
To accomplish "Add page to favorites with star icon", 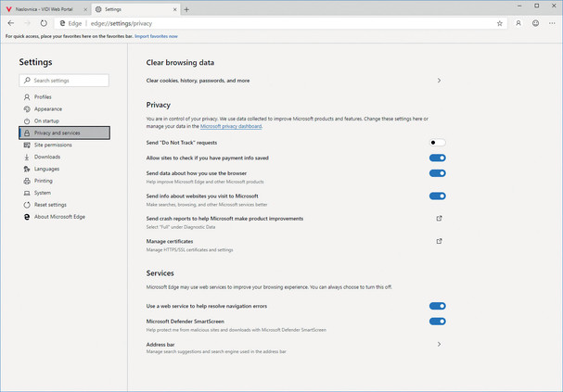I will (499, 24).
